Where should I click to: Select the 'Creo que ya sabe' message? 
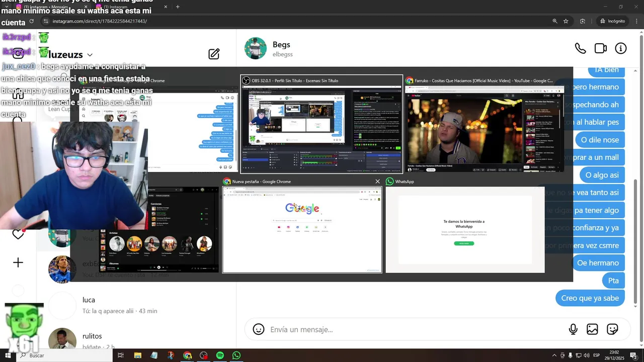(590, 298)
